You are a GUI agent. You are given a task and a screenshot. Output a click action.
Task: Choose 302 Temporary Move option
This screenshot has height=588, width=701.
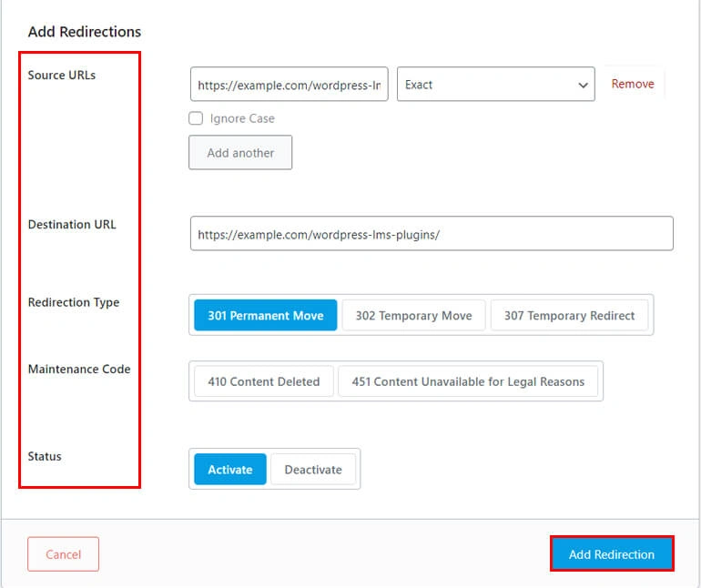(x=413, y=316)
